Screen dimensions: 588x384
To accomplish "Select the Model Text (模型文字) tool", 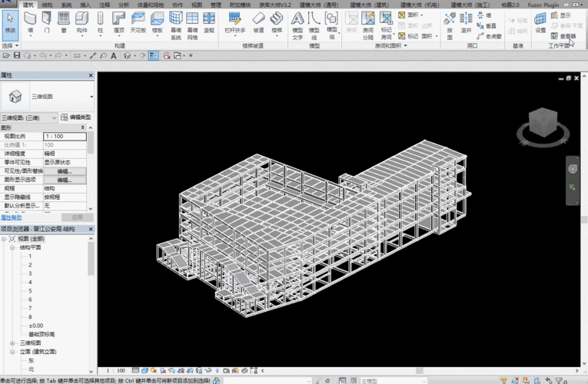I will [297, 25].
